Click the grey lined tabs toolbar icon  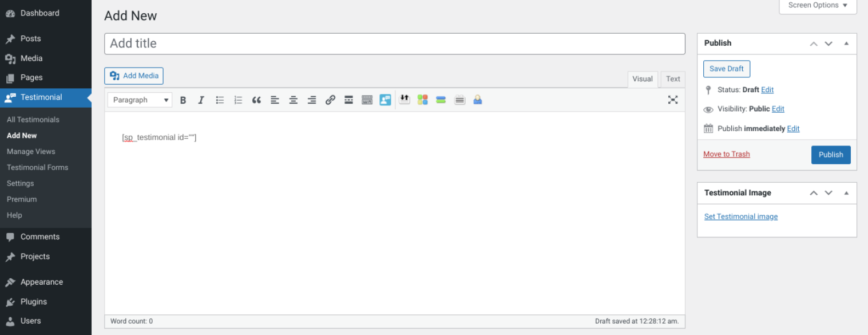[x=459, y=100]
